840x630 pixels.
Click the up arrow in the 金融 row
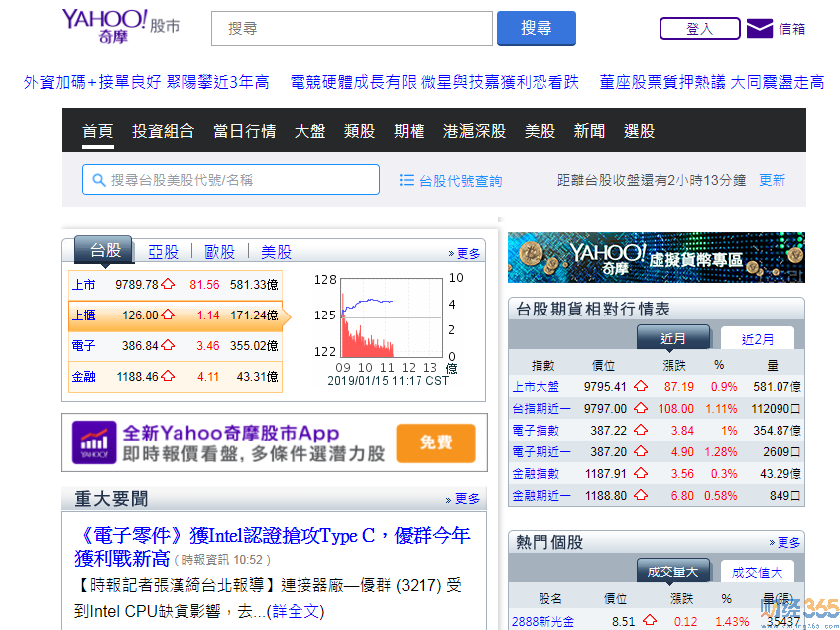coord(168,377)
